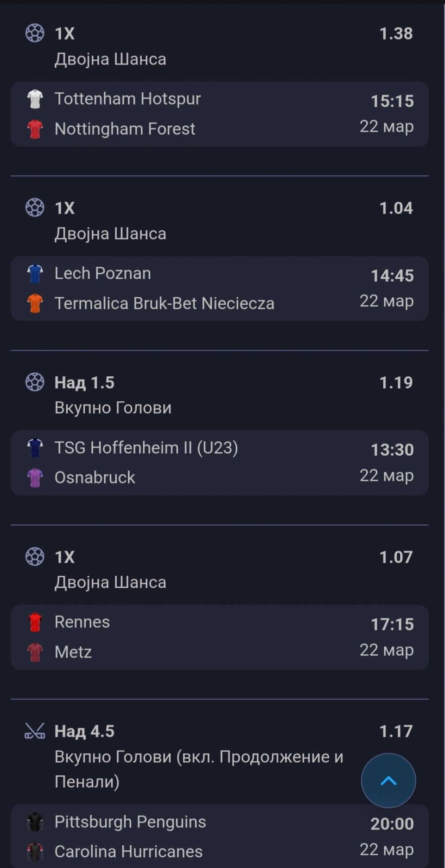This screenshot has width=445, height=868.
Task: Click soccer ball icon next to Над 1.5
Action: [35, 382]
